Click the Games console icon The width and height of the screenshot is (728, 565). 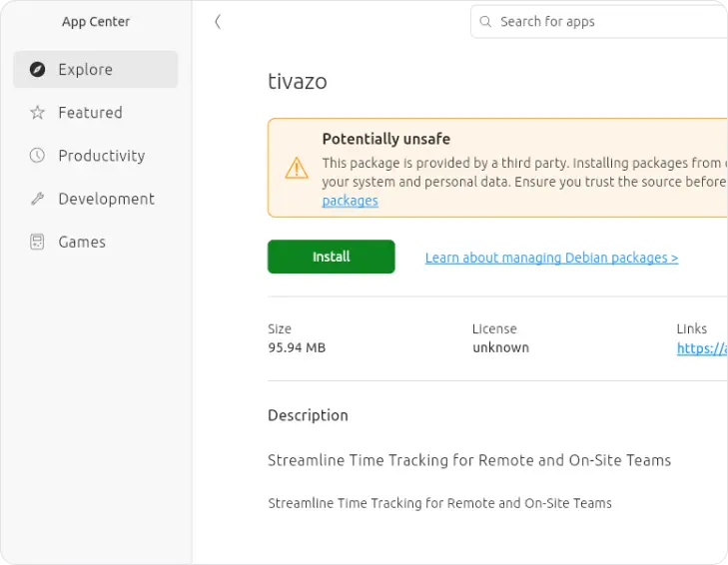37,242
